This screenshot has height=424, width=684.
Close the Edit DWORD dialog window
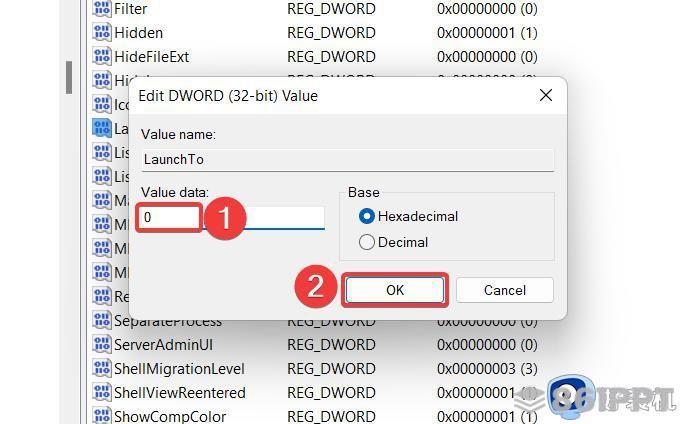pyautogui.click(x=546, y=95)
